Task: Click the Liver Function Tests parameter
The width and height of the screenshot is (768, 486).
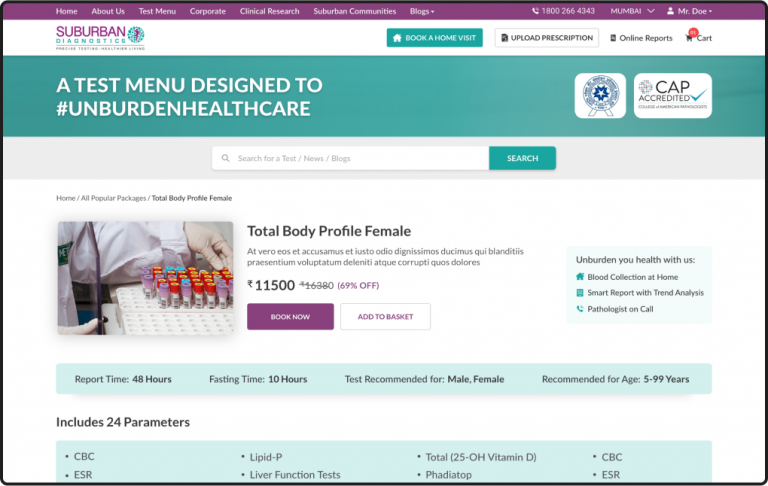Action: click(295, 475)
